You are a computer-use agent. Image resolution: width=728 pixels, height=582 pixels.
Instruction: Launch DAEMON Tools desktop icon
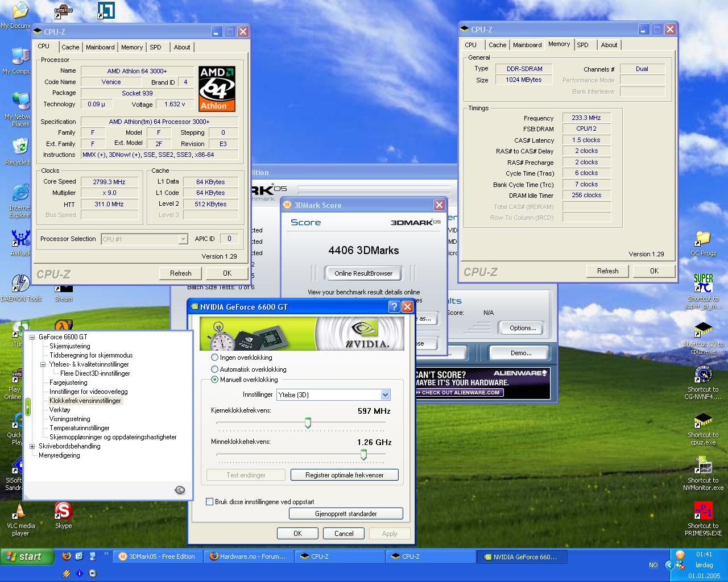coord(20,288)
